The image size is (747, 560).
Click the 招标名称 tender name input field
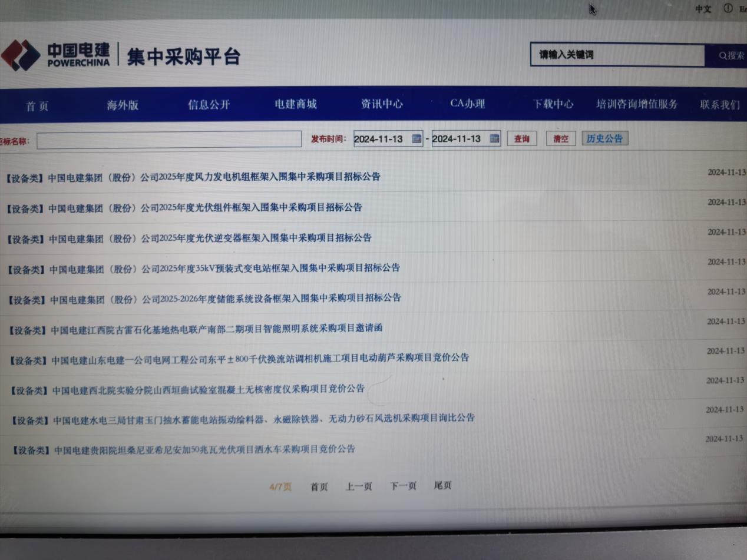pyautogui.click(x=168, y=141)
